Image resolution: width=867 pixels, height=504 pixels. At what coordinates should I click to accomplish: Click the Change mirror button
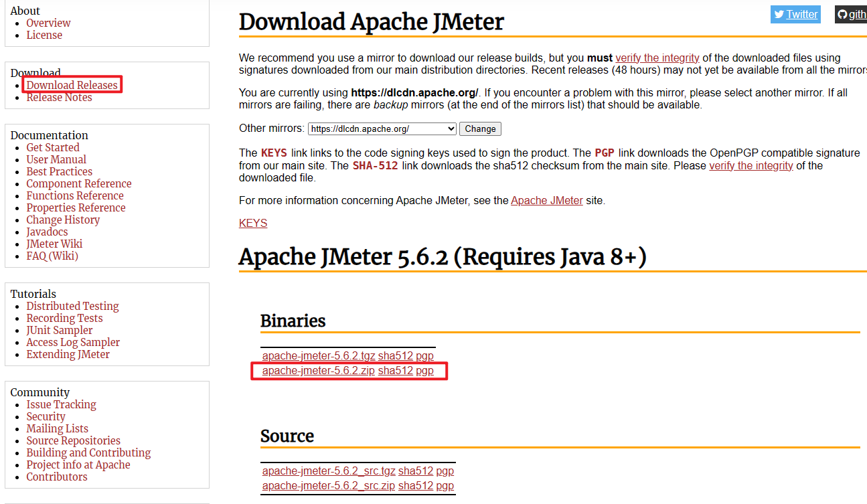click(480, 129)
